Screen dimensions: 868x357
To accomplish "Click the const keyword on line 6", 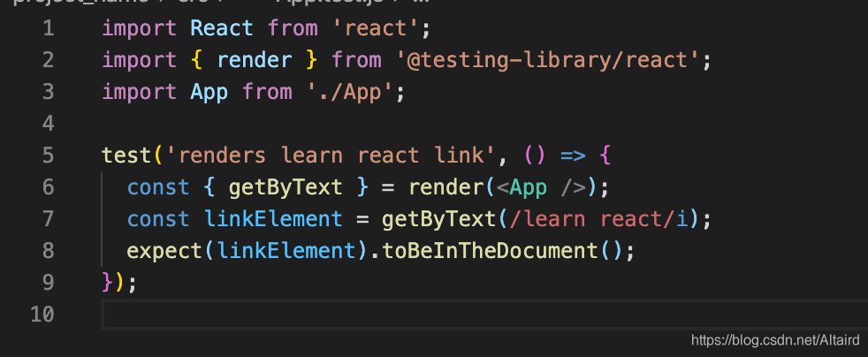I will click(x=158, y=187).
